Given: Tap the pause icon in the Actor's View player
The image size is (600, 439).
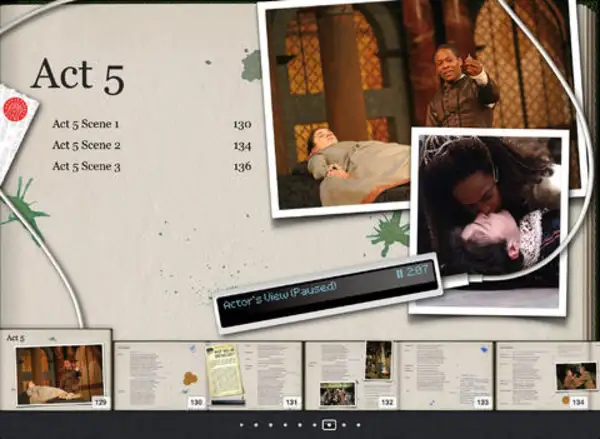Looking at the screenshot, I should 400,274.
